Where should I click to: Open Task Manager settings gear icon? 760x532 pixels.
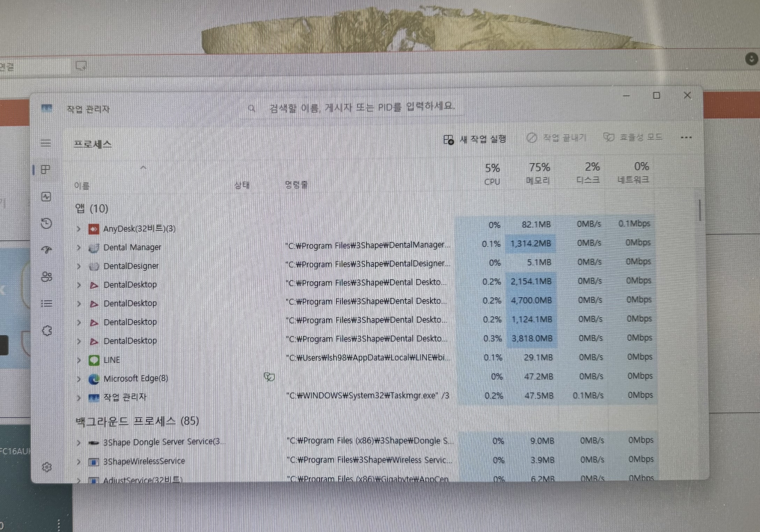click(x=47, y=467)
